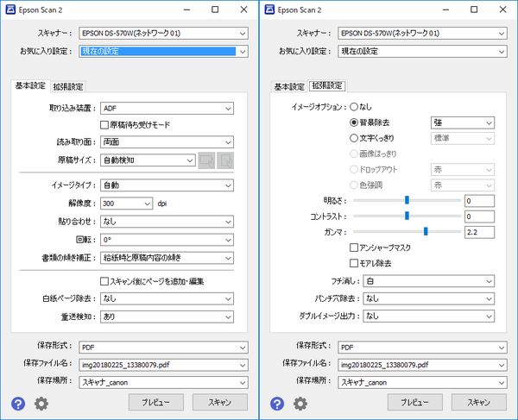The height and width of the screenshot is (420, 518).
Task: Open 白紙ページ除去 dropdown
Action: 167,298
